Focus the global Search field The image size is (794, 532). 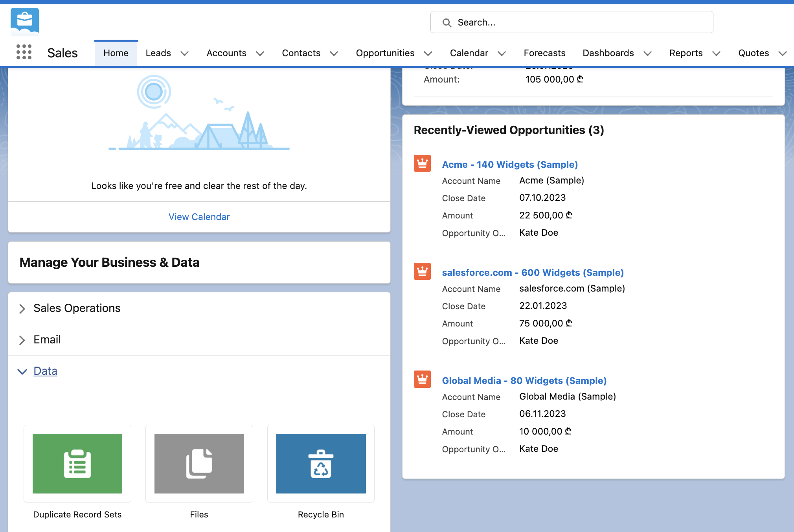(x=572, y=22)
